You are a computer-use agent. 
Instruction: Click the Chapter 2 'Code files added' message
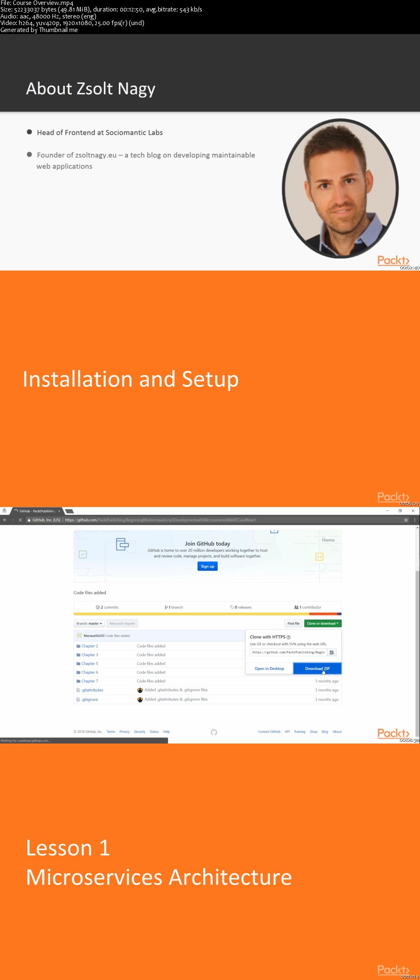pyautogui.click(x=151, y=646)
